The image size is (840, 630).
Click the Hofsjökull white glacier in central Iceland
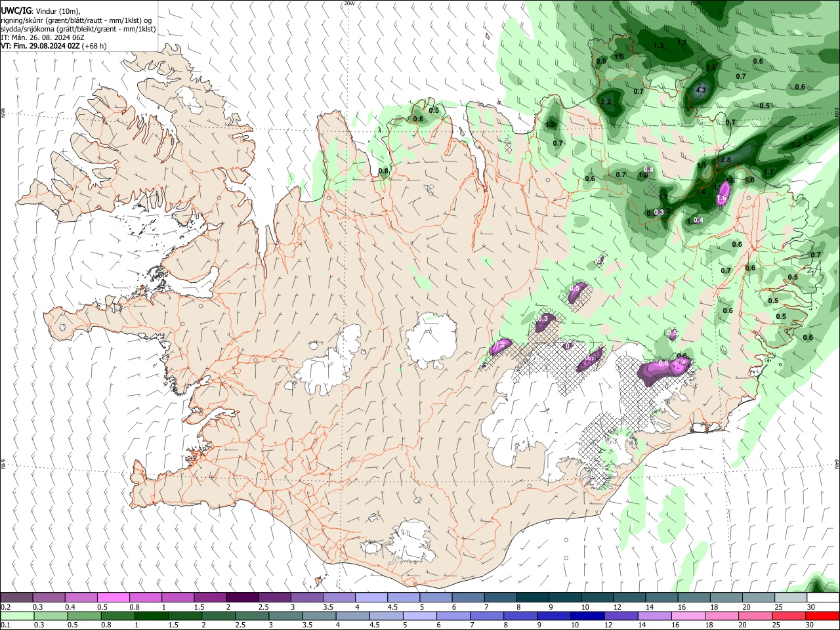(x=431, y=340)
